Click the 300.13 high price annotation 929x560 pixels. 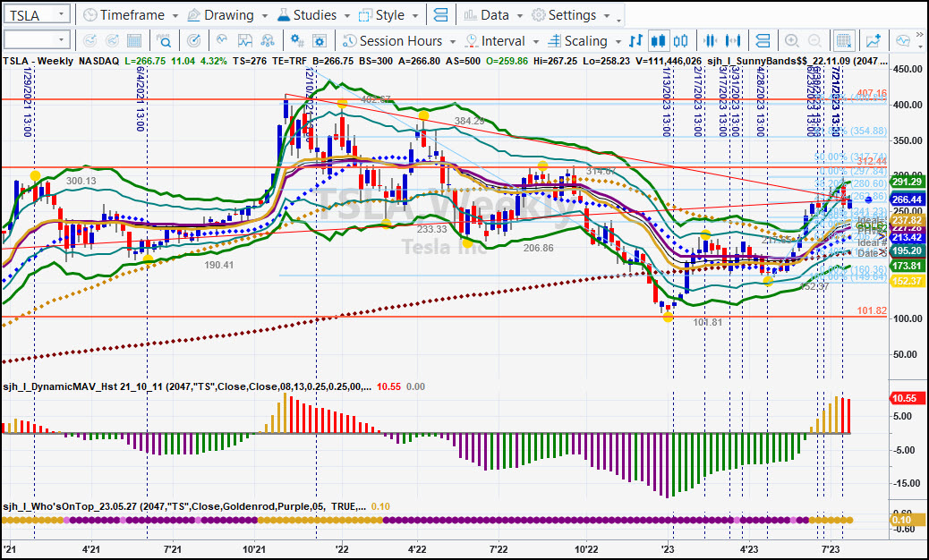click(81, 181)
